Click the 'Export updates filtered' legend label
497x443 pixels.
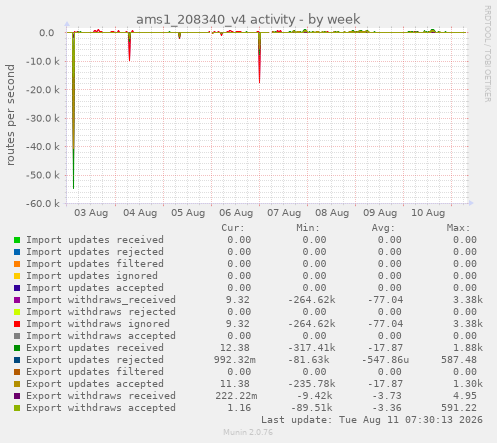pyautogui.click(x=95, y=372)
